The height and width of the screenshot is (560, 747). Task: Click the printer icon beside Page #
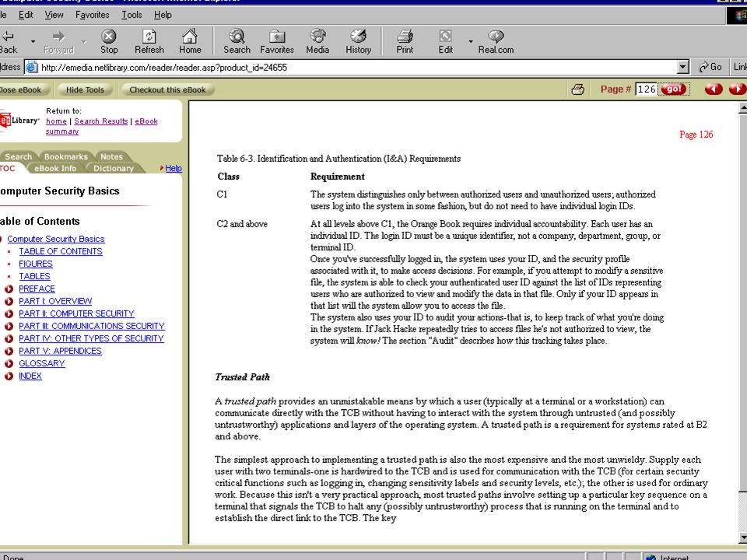coord(578,89)
